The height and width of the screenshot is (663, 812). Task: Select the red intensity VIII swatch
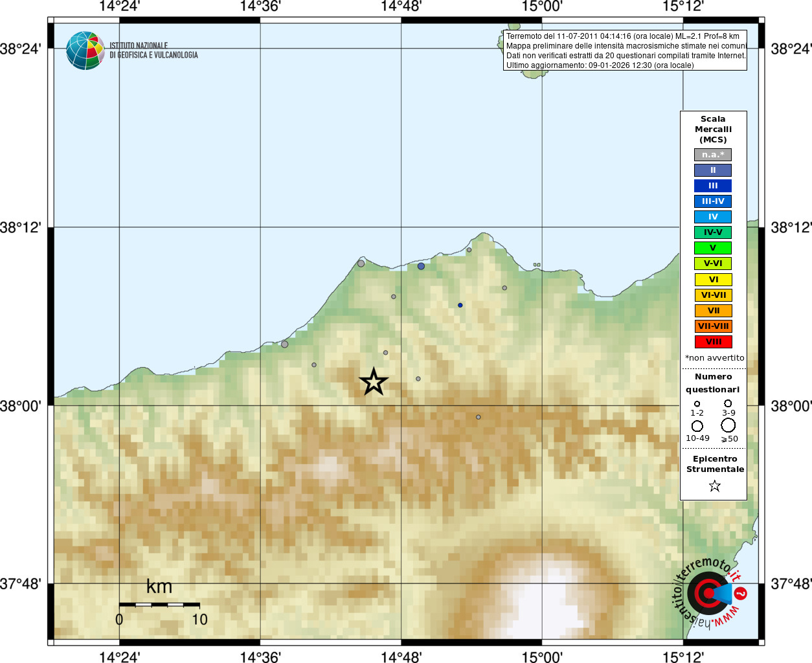713,342
